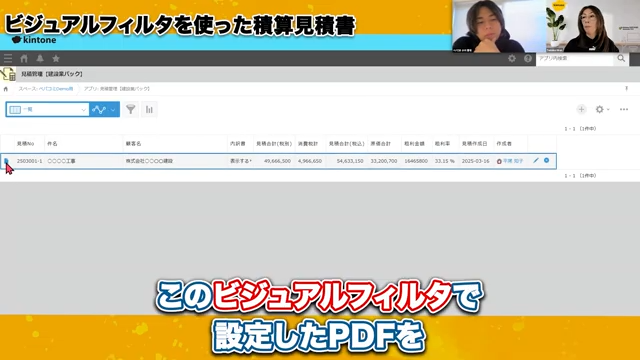This screenshot has height=360, width=640.
Task: Open kintone settings gear in dark header
Action: 512,58
